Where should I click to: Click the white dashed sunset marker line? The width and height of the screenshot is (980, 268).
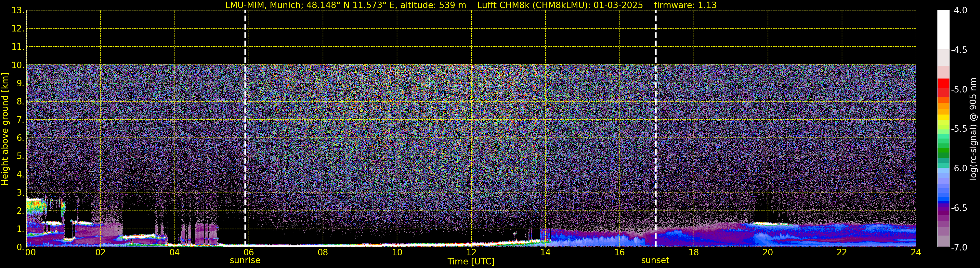pos(656,128)
